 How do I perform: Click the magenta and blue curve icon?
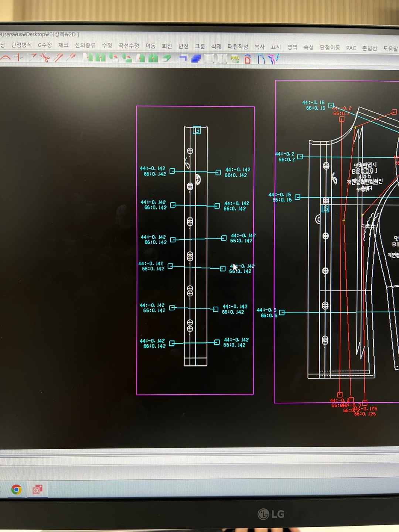274,59
